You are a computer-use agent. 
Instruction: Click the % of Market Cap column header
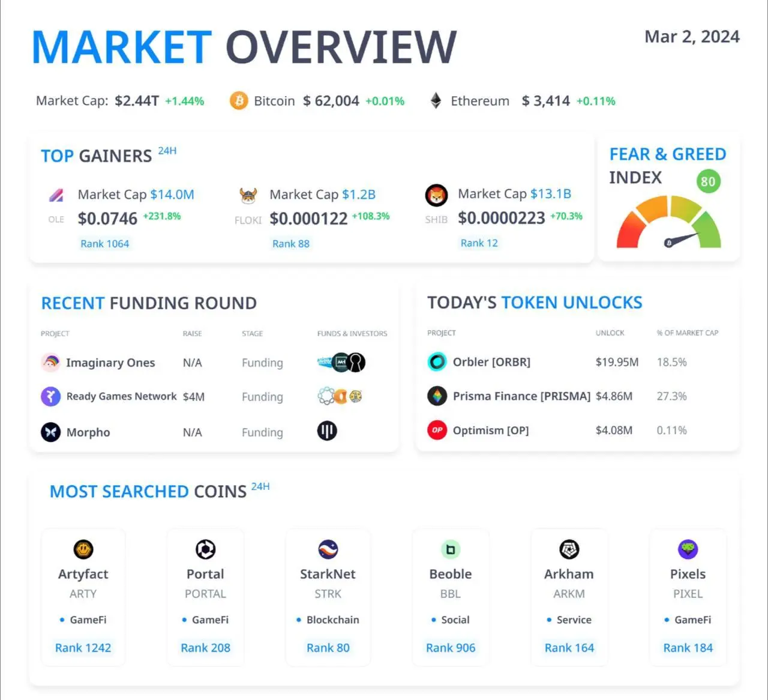click(x=688, y=333)
